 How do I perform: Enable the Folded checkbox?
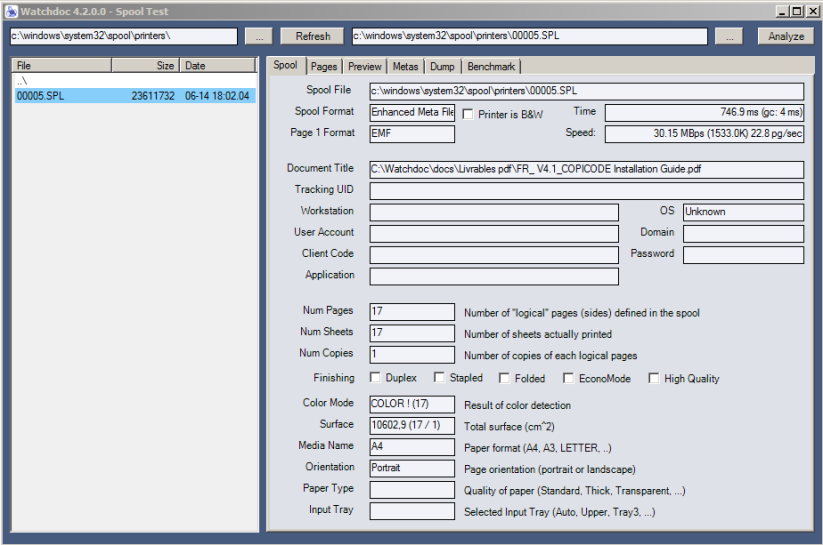pyautogui.click(x=505, y=378)
